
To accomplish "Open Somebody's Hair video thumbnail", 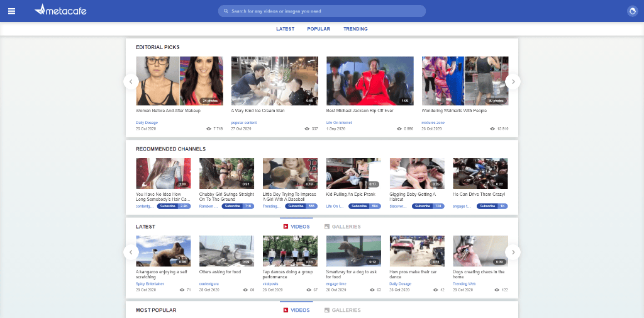I will (164, 174).
